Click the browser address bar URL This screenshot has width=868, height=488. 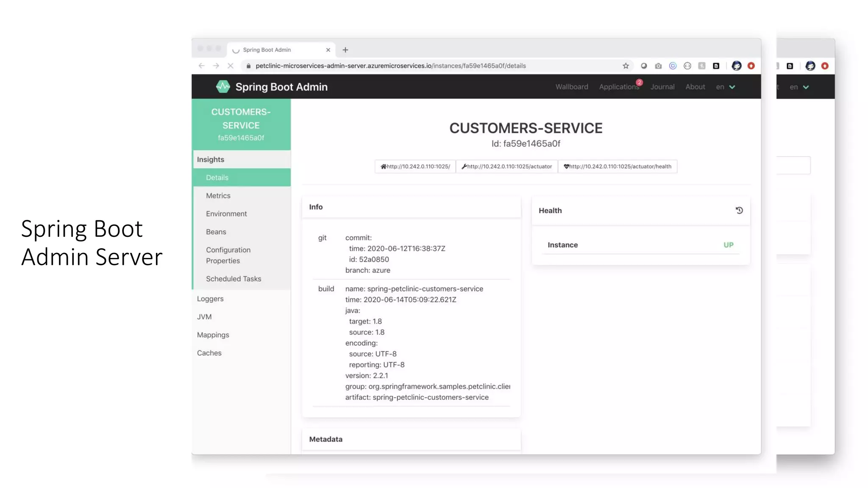(x=391, y=66)
